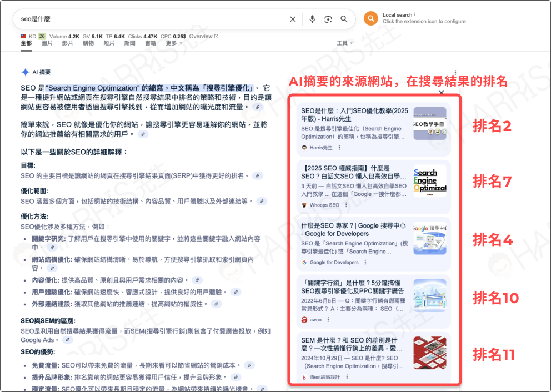Open the link chip for 內容優化 bullet
Screen dimensions: 551x392
(198, 280)
